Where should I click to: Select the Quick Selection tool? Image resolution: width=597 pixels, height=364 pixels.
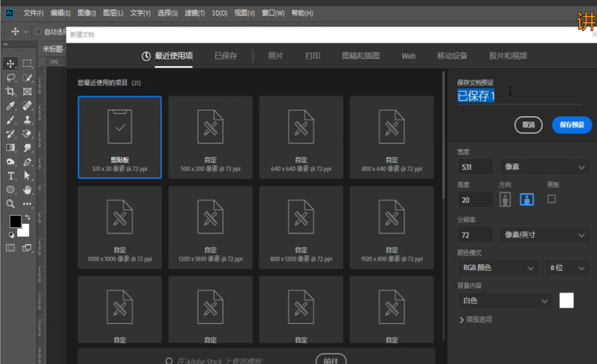coord(27,77)
